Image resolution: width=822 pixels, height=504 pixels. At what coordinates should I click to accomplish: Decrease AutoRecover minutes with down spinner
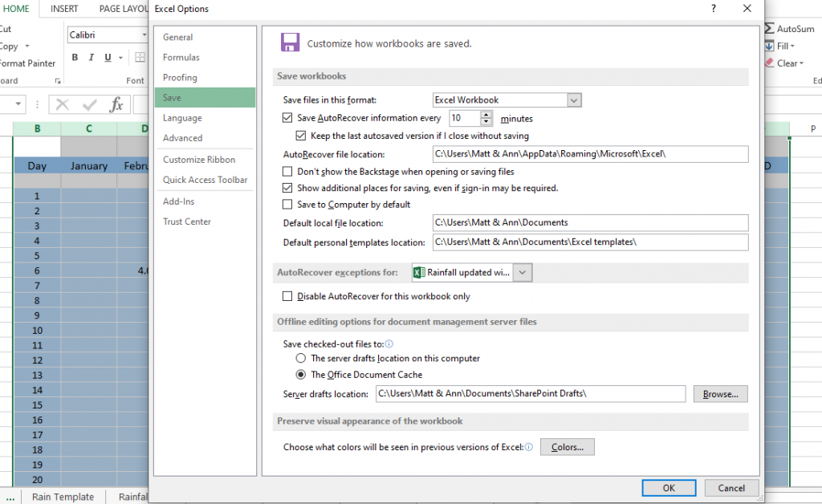(x=486, y=122)
